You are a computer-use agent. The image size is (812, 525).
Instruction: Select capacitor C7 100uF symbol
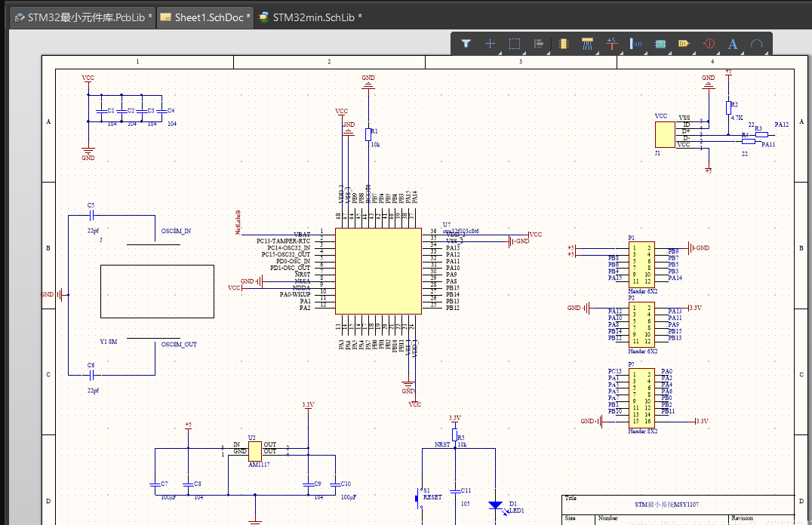click(155, 484)
